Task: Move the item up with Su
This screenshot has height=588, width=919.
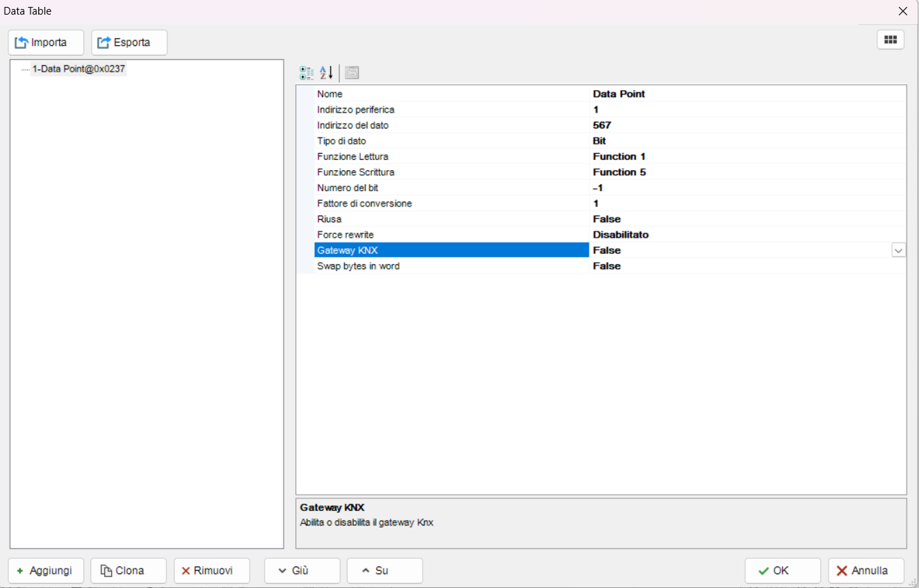Action: (385, 571)
